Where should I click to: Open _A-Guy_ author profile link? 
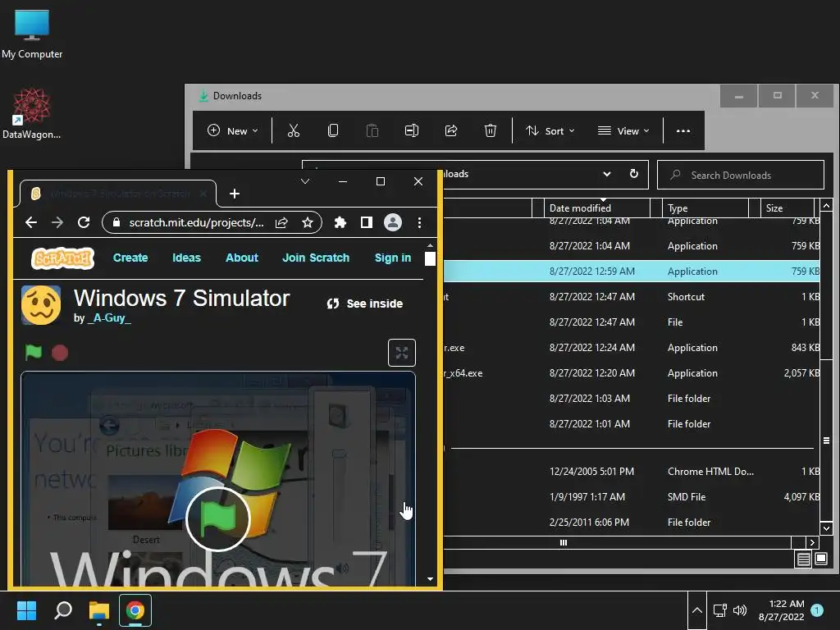[x=109, y=317]
